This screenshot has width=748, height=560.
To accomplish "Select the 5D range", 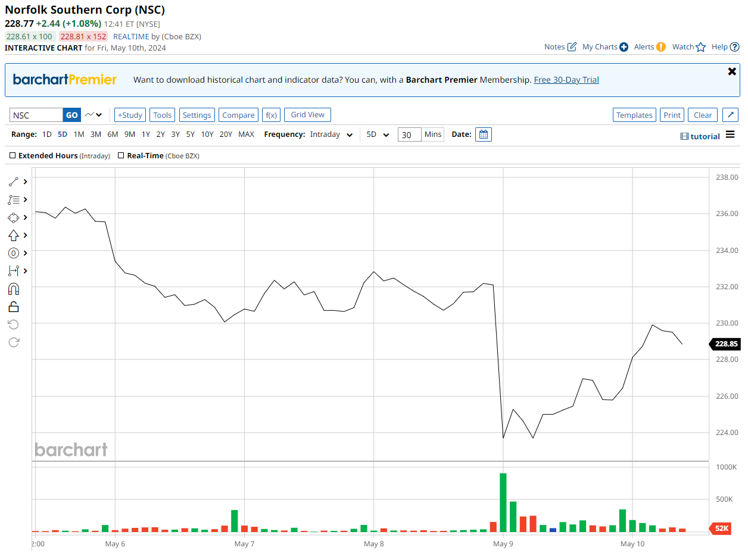I will tap(63, 134).
